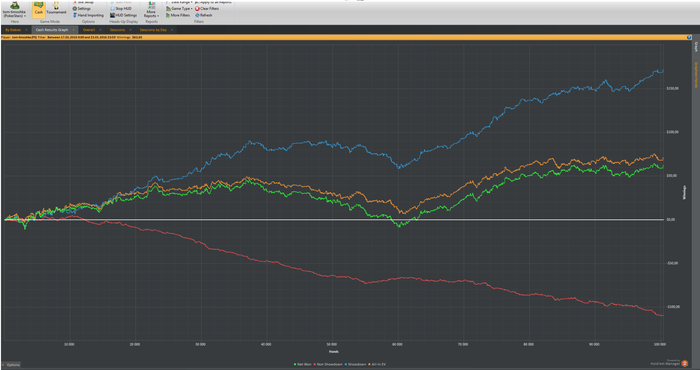Close the Sessions by Day tab
This screenshot has width=700, height=370.
tap(173, 30)
